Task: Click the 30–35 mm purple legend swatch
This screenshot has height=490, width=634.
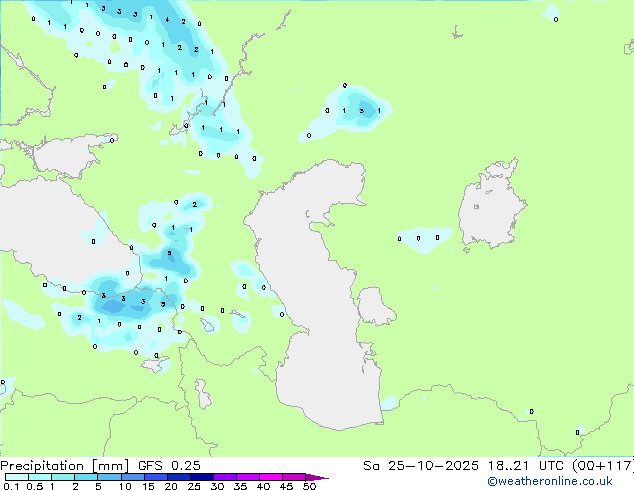Action: pos(225,477)
